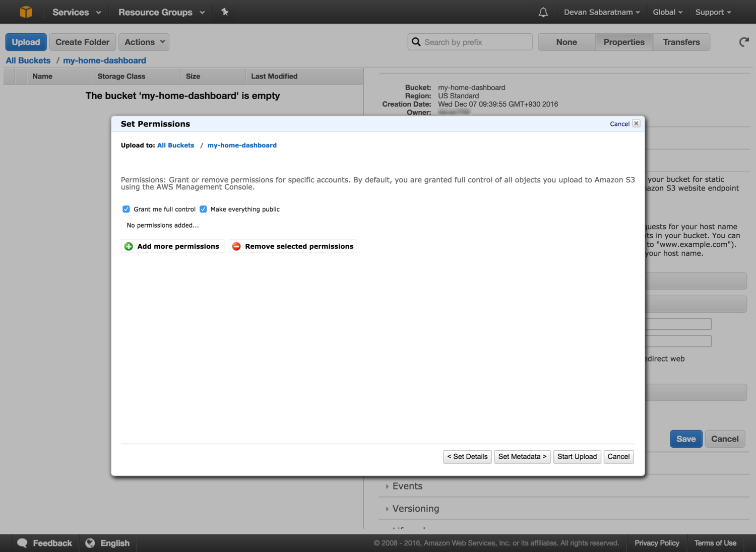Open the Privacy Policy link

point(657,543)
